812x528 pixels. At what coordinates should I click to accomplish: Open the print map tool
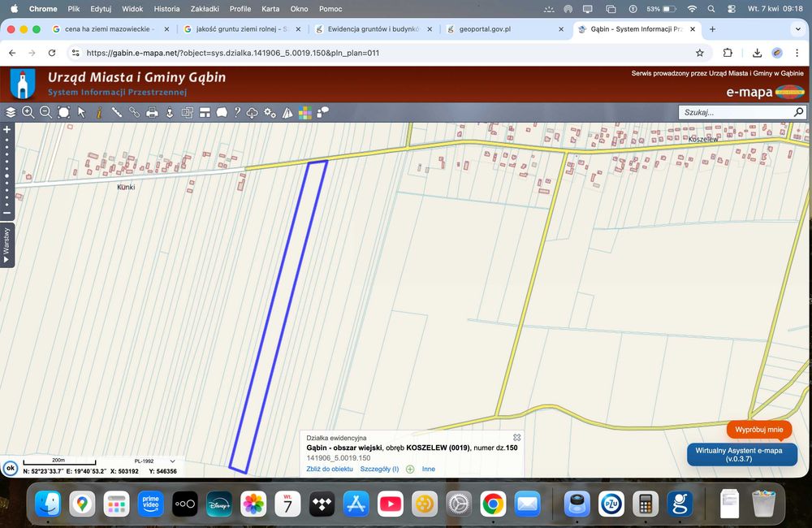point(152,112)
